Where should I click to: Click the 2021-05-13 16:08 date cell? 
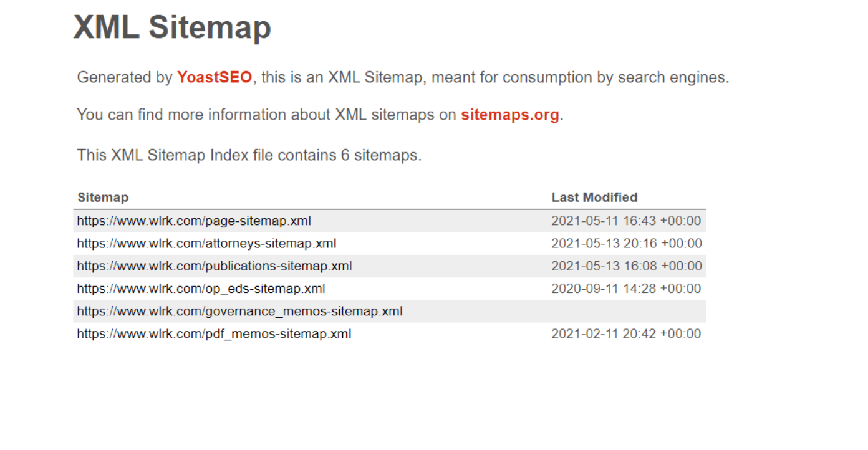pyautogui.click(x=626, y=266)
